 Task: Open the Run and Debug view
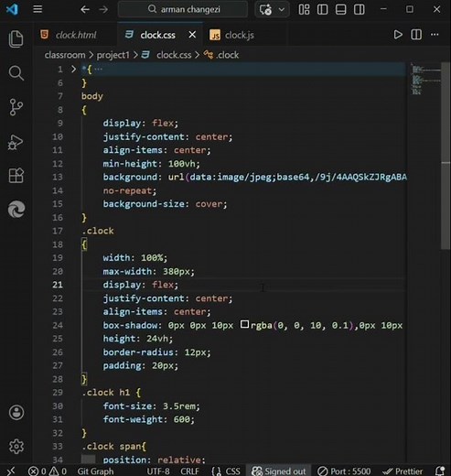click(x=16, y=142)
